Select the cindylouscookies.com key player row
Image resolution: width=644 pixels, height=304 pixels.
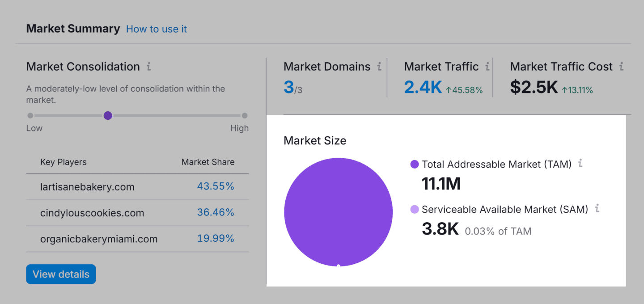point(93,212)
